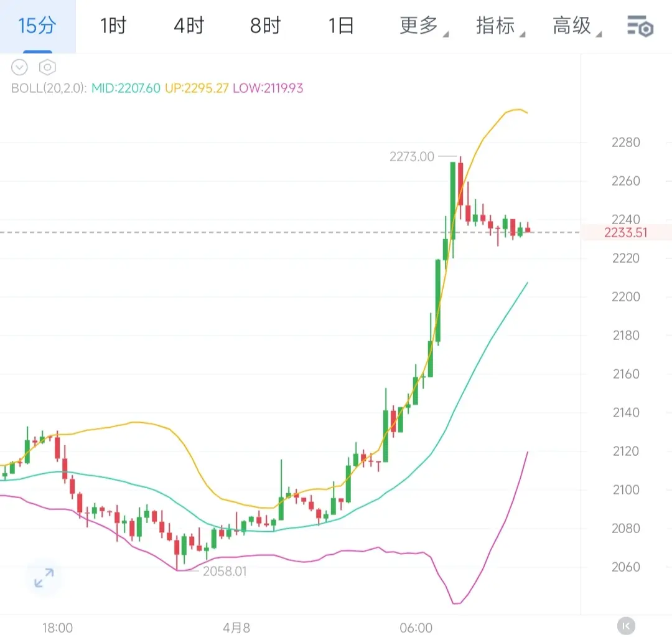
Task: Open the 更多 timeframe dropdown
Action: coord(423,26)
